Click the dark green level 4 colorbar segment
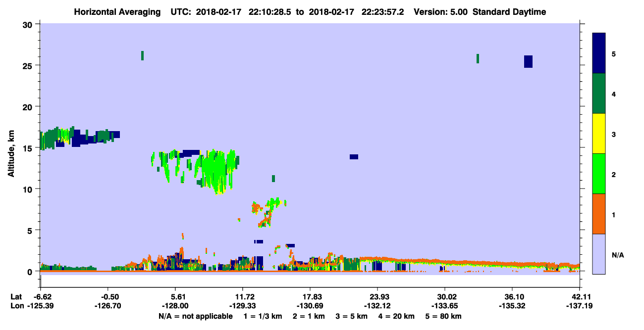This screenshot has width=644, height=330. click(599, 94)
